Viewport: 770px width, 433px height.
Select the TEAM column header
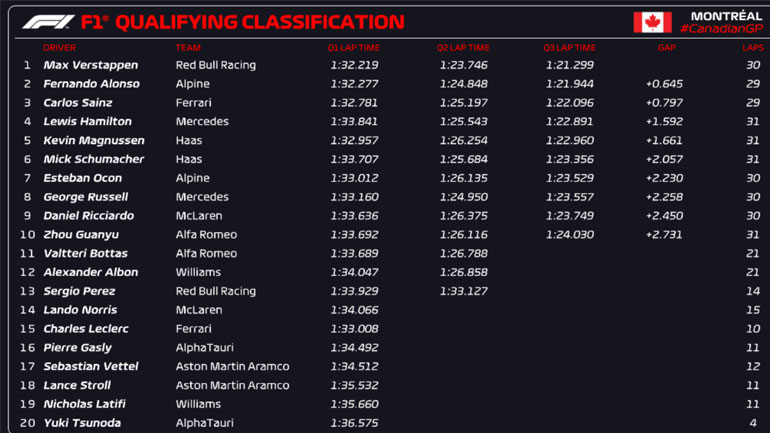coord(188,47)
